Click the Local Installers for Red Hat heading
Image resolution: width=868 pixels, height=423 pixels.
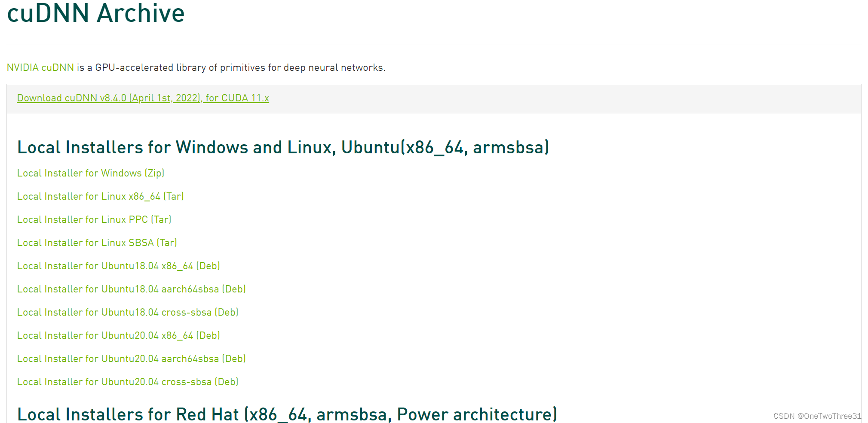click(287, 414)
